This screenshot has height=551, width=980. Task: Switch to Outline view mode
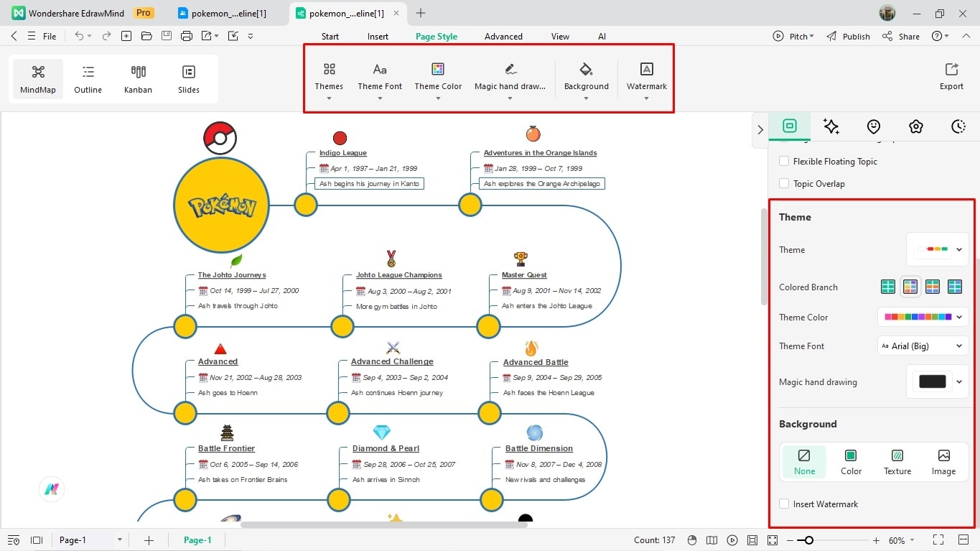point(88,78)
